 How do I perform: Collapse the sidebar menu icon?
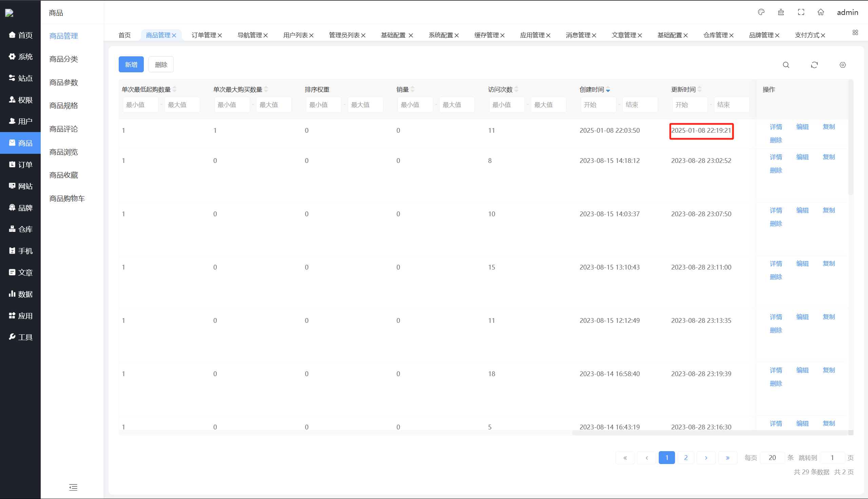tap(73, 487)
